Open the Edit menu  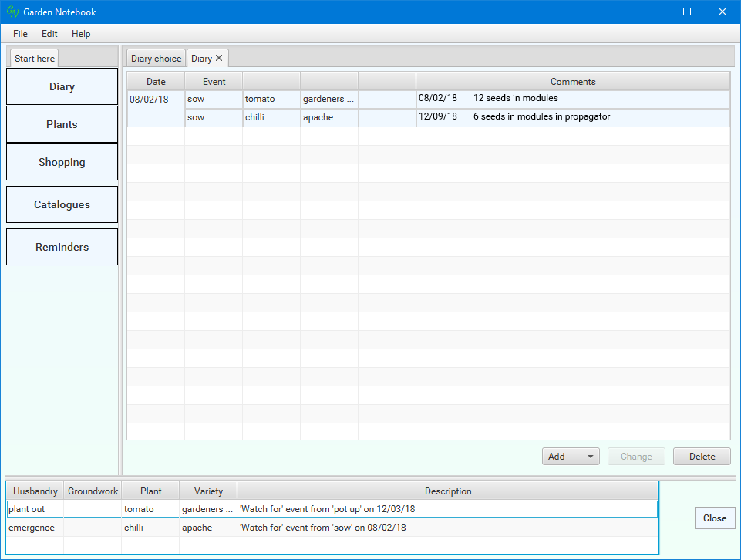tap(49, 34)
